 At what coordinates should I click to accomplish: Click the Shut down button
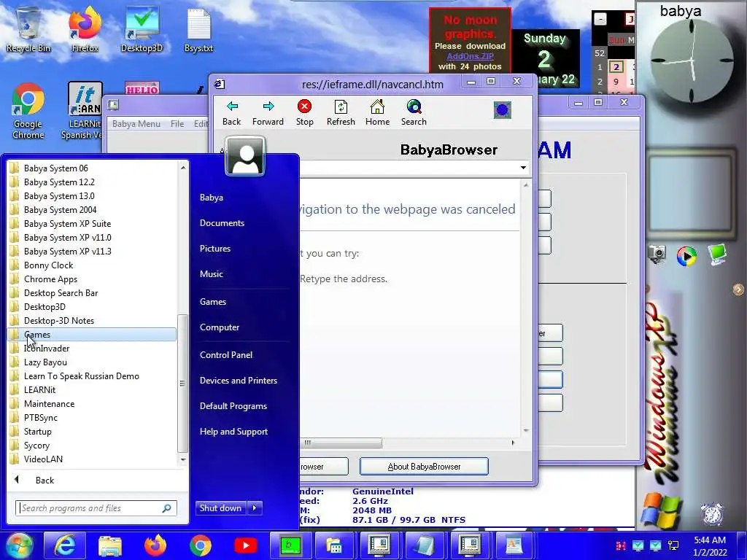(x=220, y=508)
